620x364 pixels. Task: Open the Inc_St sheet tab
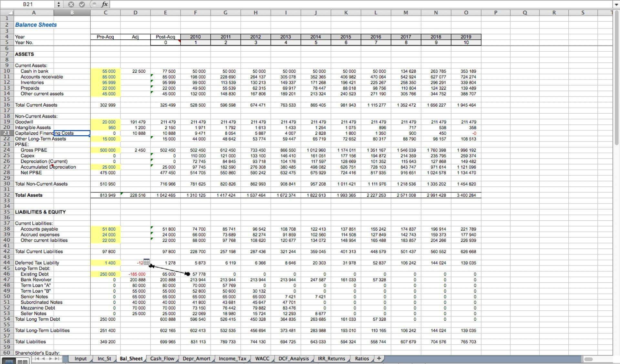pos(104,359)
